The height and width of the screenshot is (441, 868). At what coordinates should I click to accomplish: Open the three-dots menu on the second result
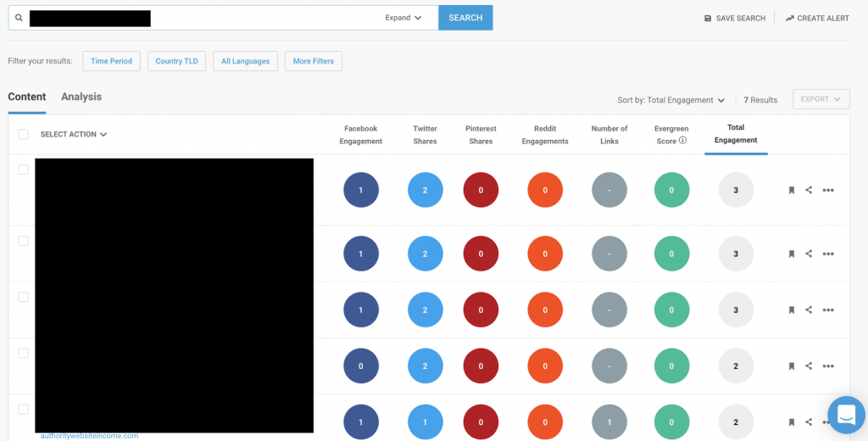(828, 254)
